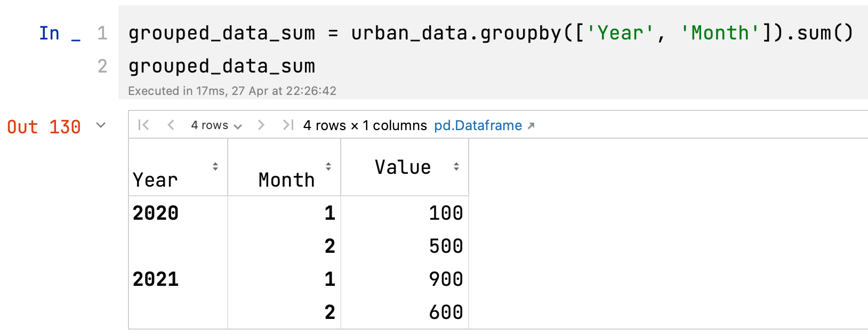Select Month 1 cell in the 2021 row
This screenshot has height=336, width=868.
point(284,279)
